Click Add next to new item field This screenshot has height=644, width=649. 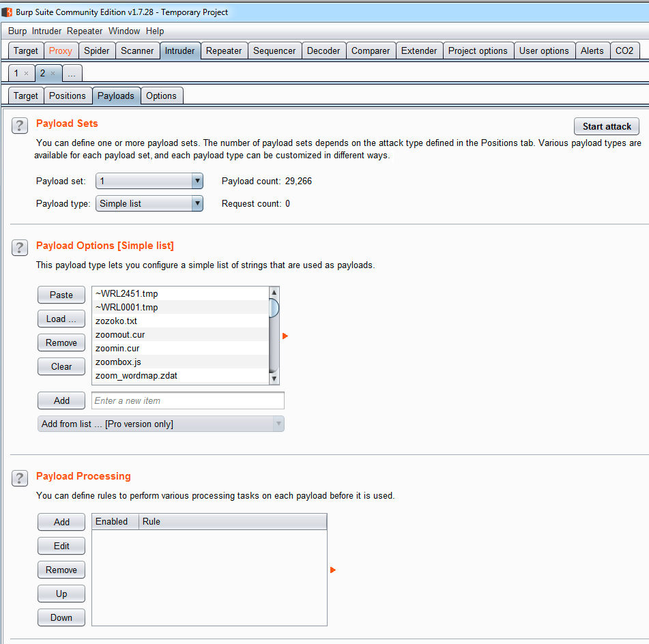61,400
